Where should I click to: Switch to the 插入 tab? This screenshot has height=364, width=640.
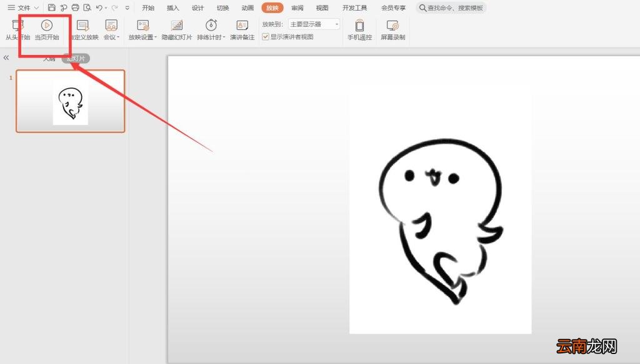pos(173,7)
